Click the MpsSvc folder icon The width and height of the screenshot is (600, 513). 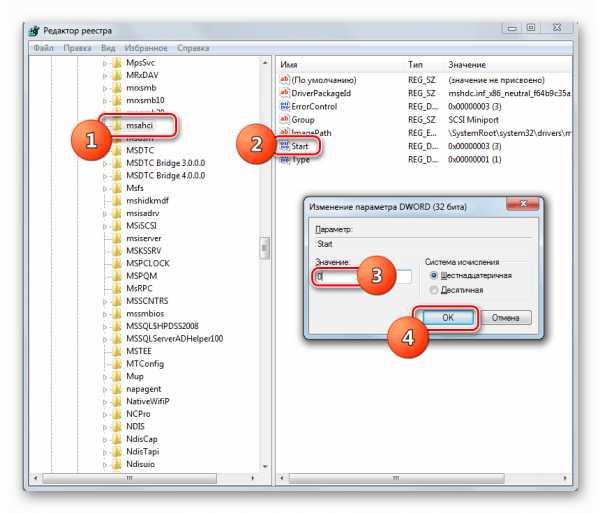[117, 63]
